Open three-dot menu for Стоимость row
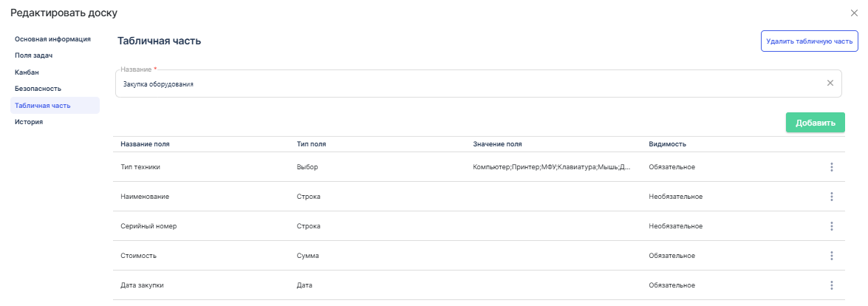Viewport: 868px width, 306px height. point(831,256)
